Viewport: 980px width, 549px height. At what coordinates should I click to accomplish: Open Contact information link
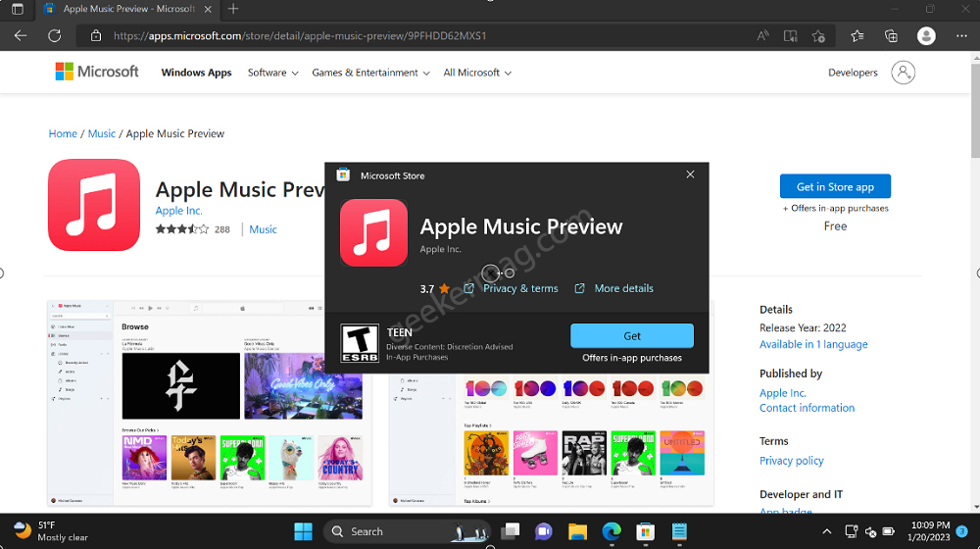807,408
